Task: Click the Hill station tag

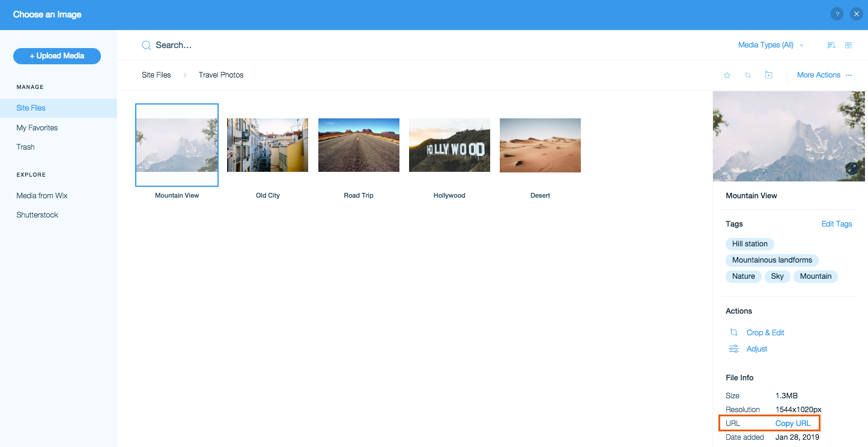Action: (750, 244)
